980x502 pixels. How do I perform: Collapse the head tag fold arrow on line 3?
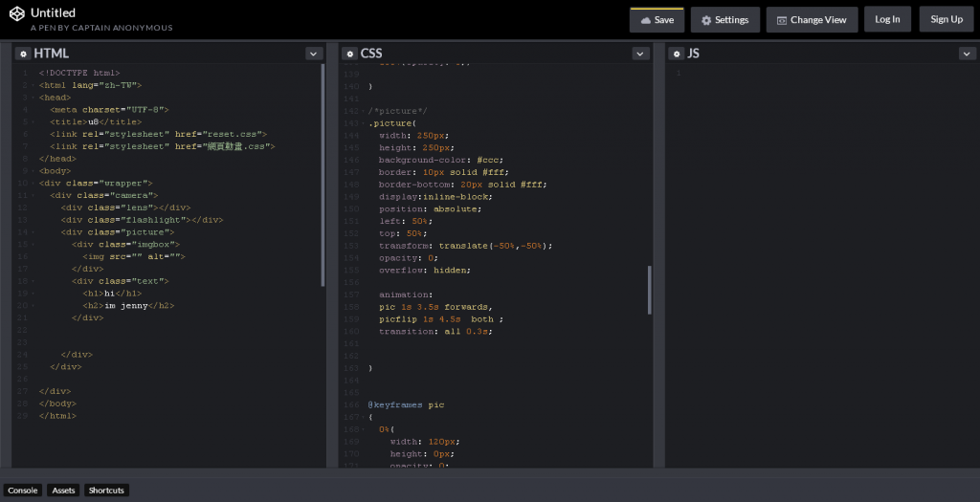pyautogui.click(x=33, y=98)
